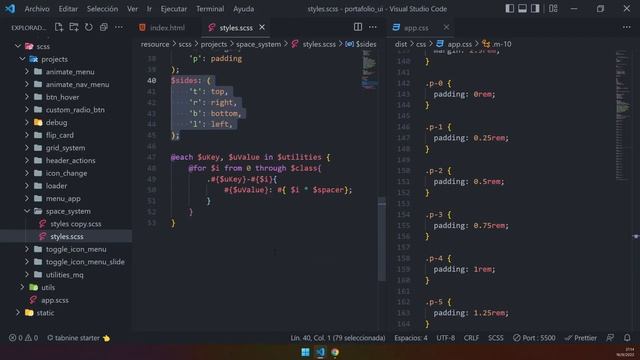Toggle the secondary side bar layout icon
640x360 pixels.
[x=535, y=9]
